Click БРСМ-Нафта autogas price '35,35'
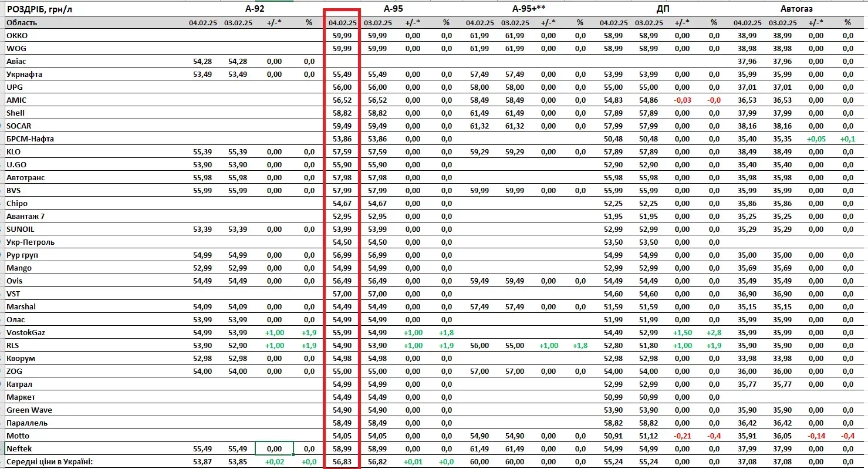This screenshot has width=868, height=469. [782, 139]
